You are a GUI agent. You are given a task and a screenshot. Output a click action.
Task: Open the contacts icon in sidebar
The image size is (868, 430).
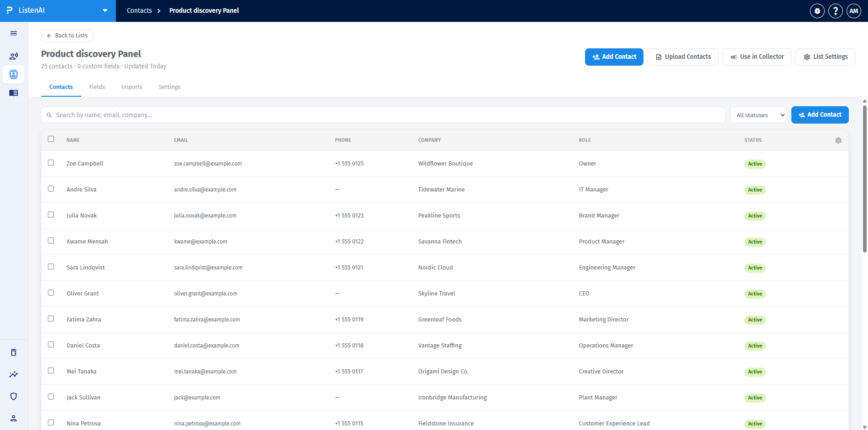[x=14, y=74]
